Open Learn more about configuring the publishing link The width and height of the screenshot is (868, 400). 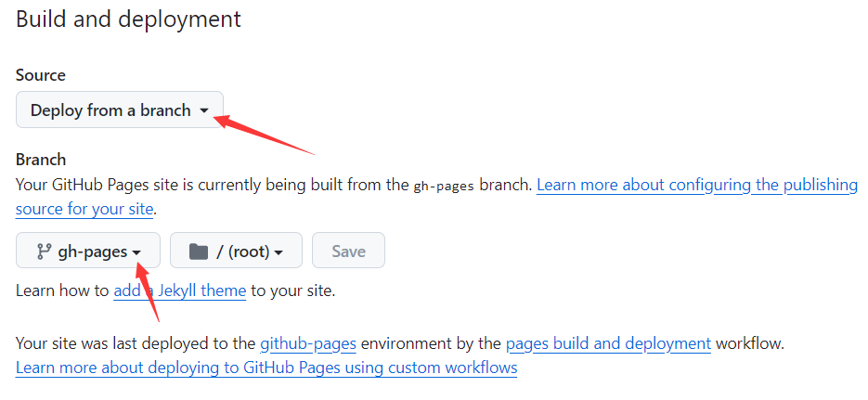coord(697,185)
